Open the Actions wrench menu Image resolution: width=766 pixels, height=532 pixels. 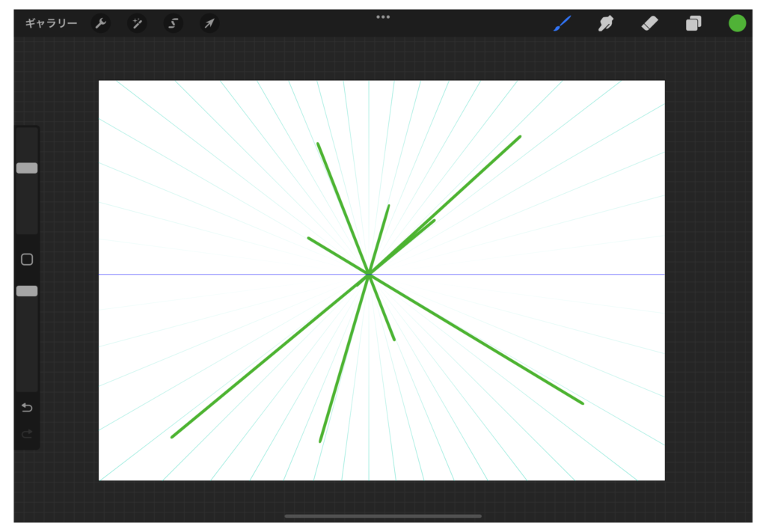tap(101, 23)
